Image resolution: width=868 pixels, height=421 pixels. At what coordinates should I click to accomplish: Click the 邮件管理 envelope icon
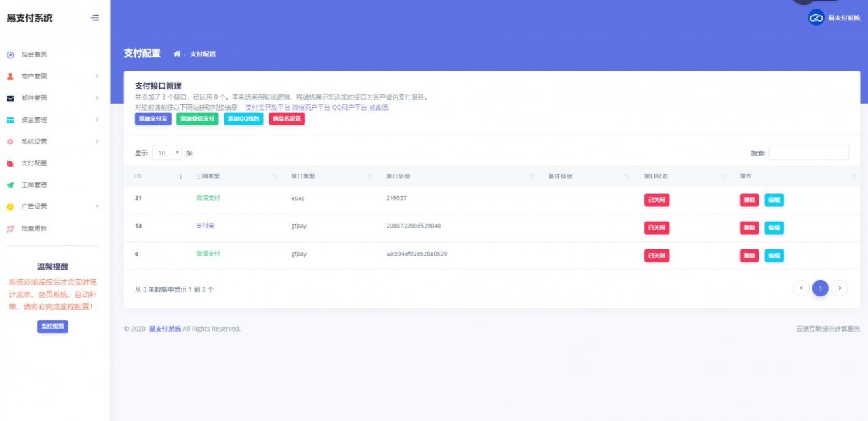(10, 98)
